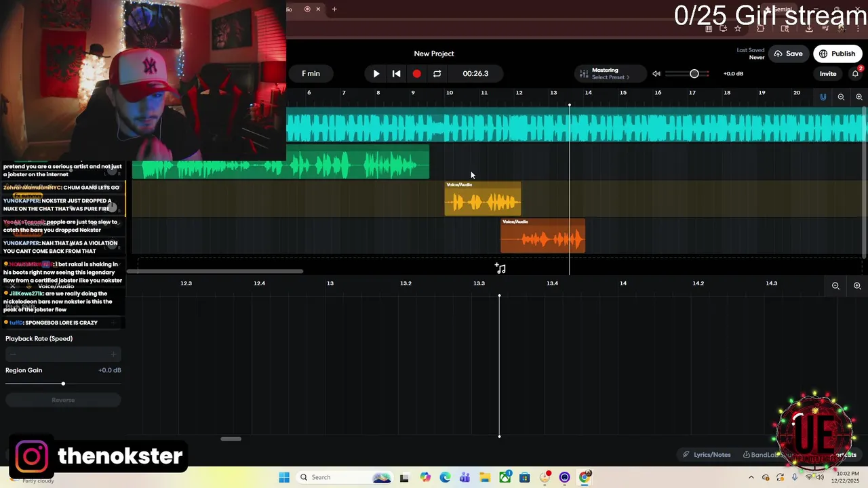Open Teams from the taskbar
This screenshot has width=868, height=488.
point(465,477)
